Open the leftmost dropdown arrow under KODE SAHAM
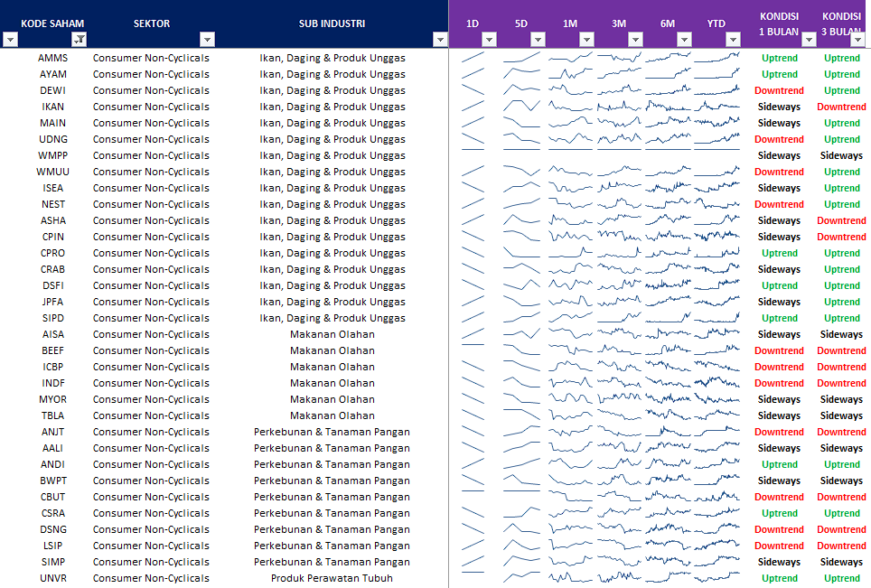The height and width of the screenshot is (588, 871). click(11, 39)
